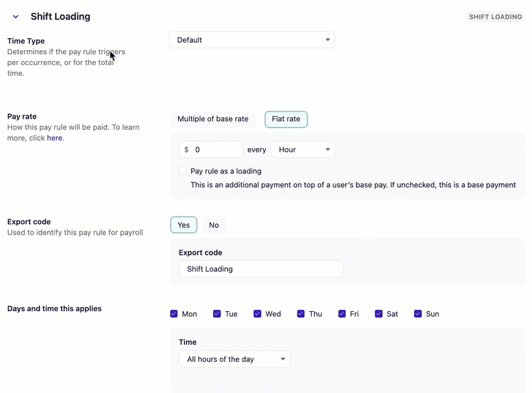This screenshot has width=532, height=393.
Task: Click the Export code text field
Action: point(261,269)
